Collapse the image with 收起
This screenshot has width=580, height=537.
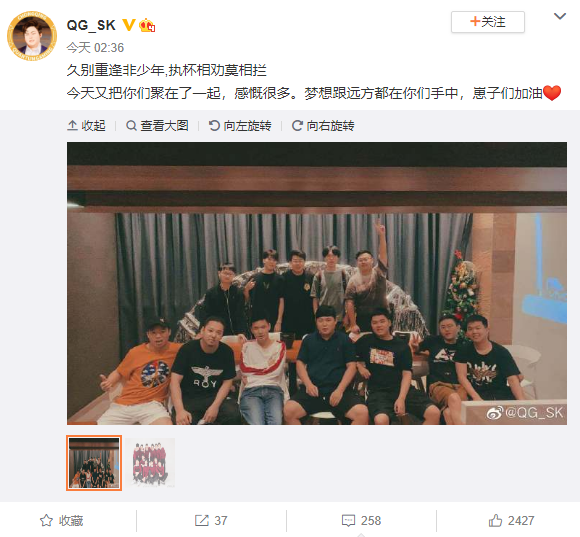pyautogui.click(x=86, y=126)
